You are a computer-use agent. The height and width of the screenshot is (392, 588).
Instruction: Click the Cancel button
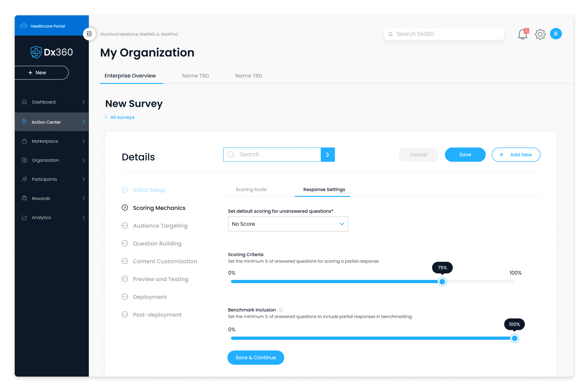418,155
